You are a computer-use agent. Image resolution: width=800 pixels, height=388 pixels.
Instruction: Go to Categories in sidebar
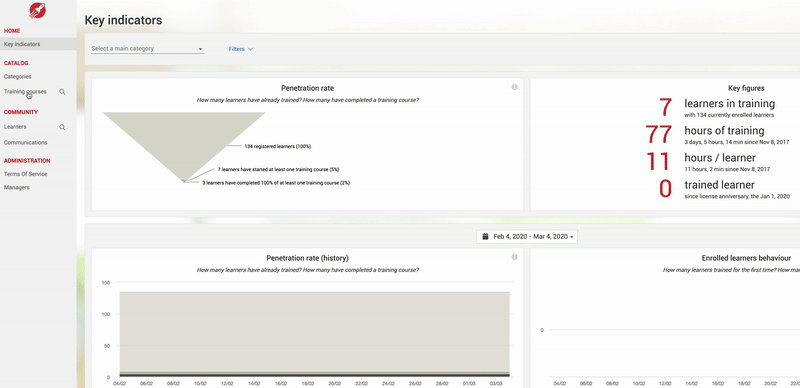17,77
